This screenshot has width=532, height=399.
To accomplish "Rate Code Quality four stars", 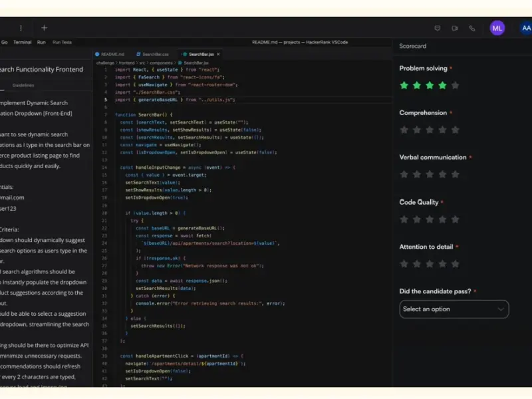I will (x=443, y=219).
